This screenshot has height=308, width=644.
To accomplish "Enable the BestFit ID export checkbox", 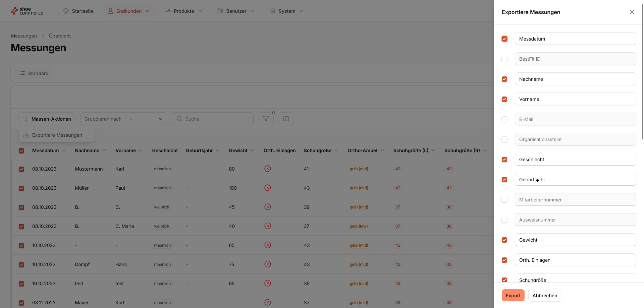I will click(504, 59).
